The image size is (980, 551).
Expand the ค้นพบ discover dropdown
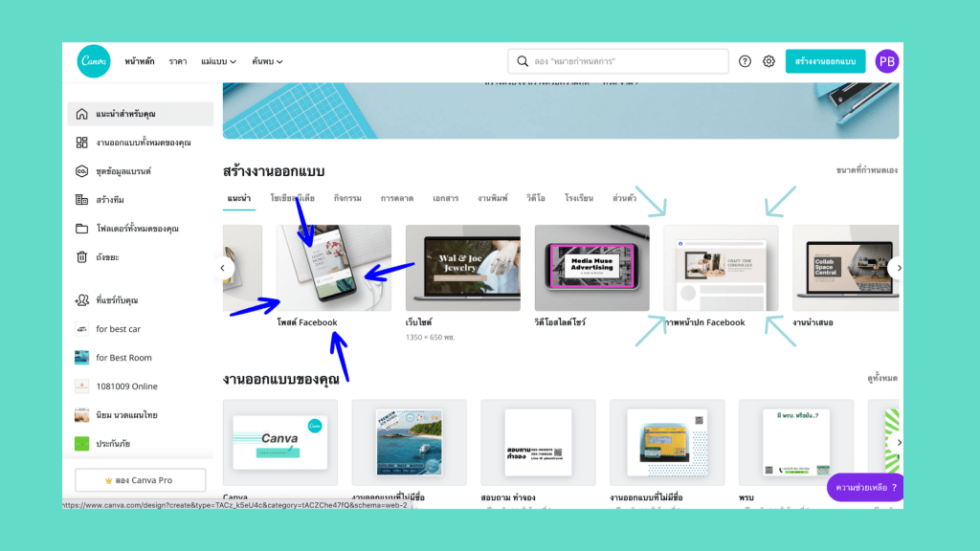point(267,61)
